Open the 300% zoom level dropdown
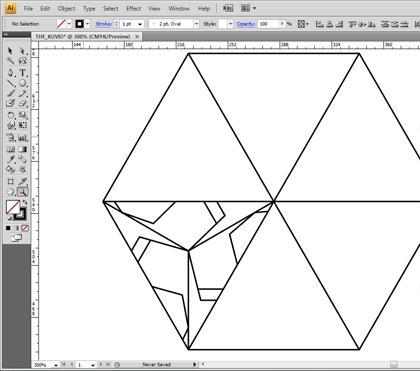 56,365
